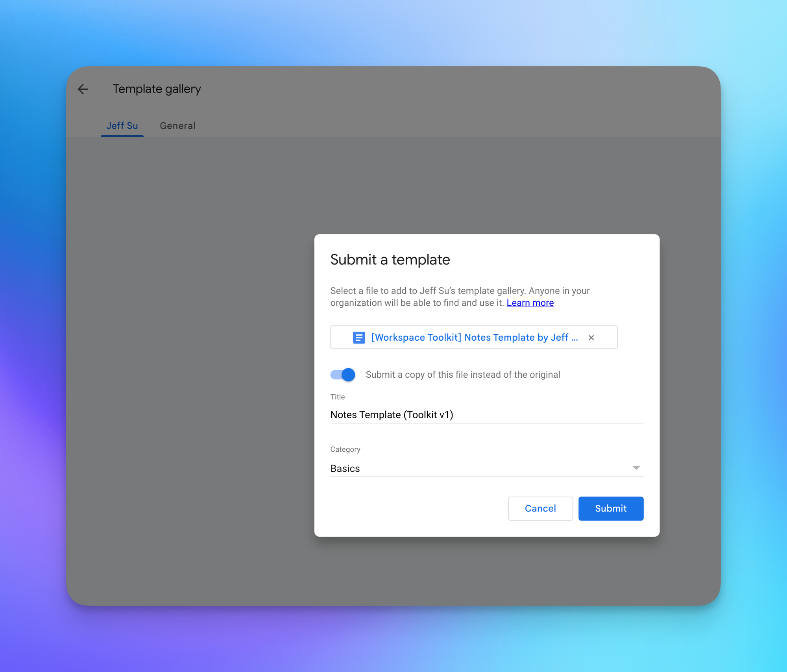Select the Jeff Su tab
This screenshot has width=787, height=672.
[x=122, y=126]
